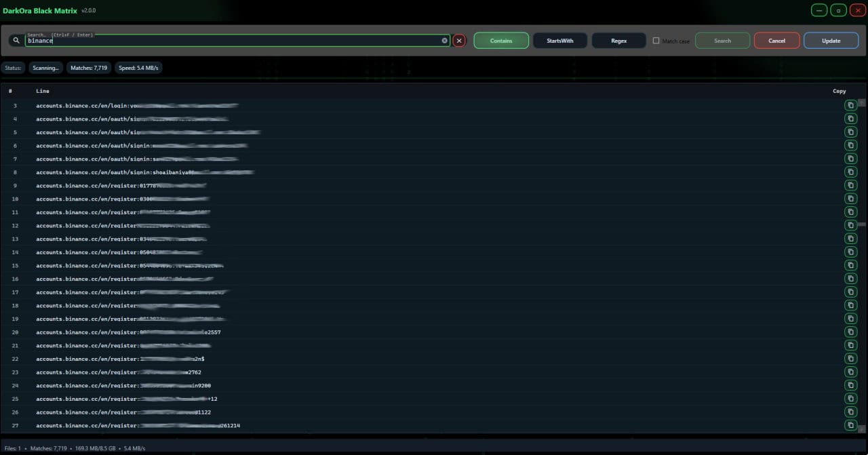This screenshot has width=868, height=455.
Task: Click the magnifying glass search icon
Action: click(x=16, y=40)
